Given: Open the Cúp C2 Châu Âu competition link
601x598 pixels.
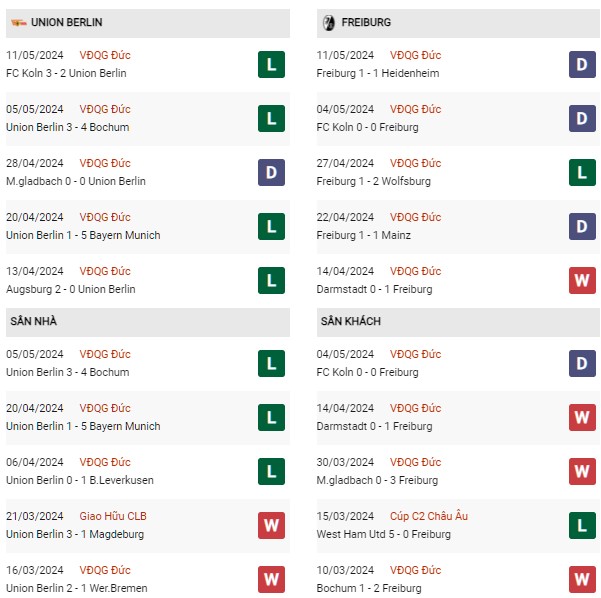Looking at the screenshot, I should [x=429, y=516].
